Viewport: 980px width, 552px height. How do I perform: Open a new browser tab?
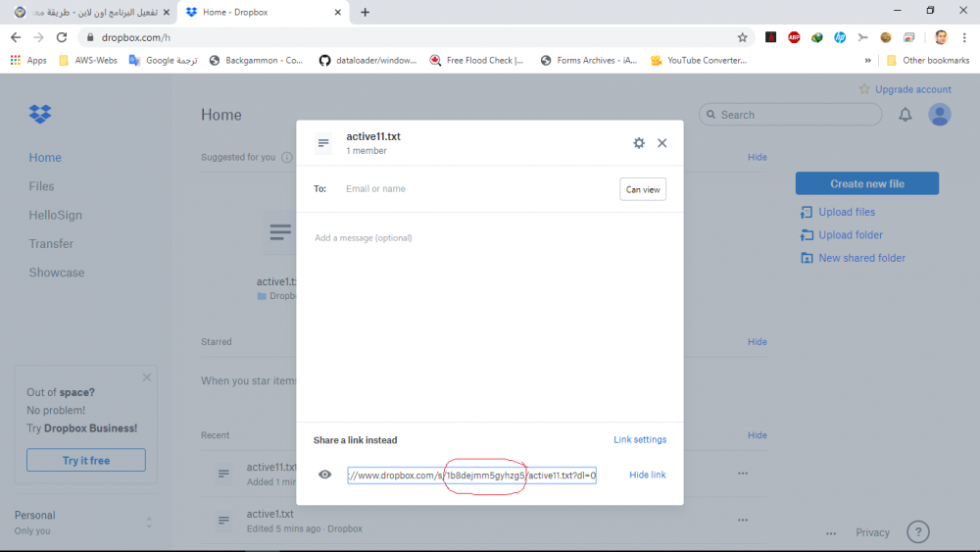point(365,12)
